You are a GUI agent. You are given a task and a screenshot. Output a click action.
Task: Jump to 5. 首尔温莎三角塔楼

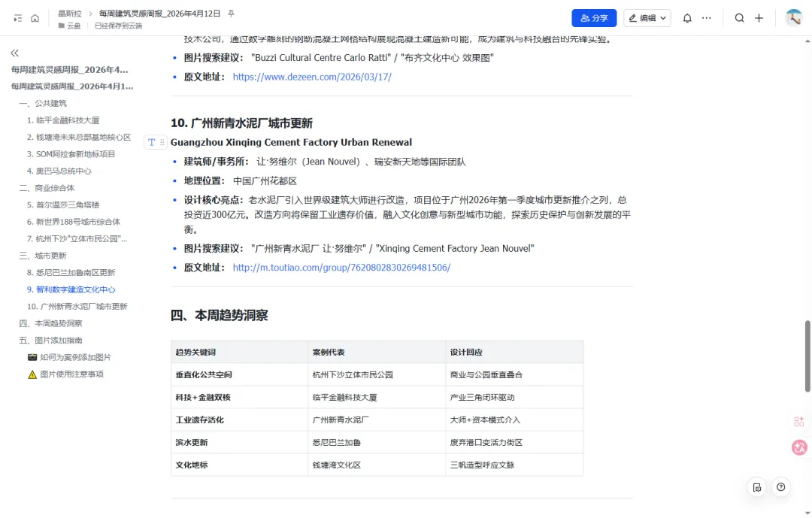click(x=63, y=205)
